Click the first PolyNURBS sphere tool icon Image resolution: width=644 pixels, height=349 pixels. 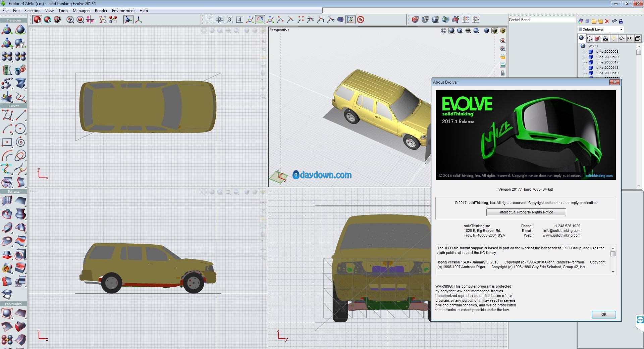7,313
